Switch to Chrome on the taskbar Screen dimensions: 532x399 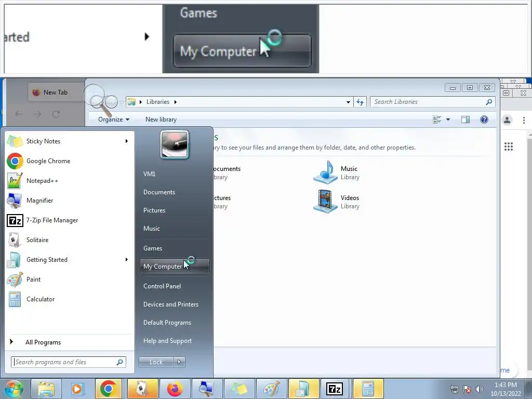109,389
